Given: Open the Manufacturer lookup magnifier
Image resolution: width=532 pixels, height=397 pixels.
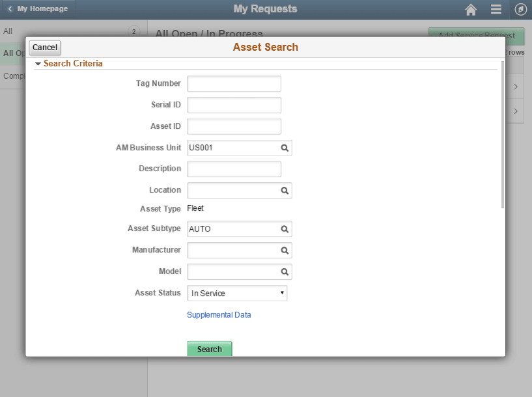Looking at the screenshot, I should (285, 250).
